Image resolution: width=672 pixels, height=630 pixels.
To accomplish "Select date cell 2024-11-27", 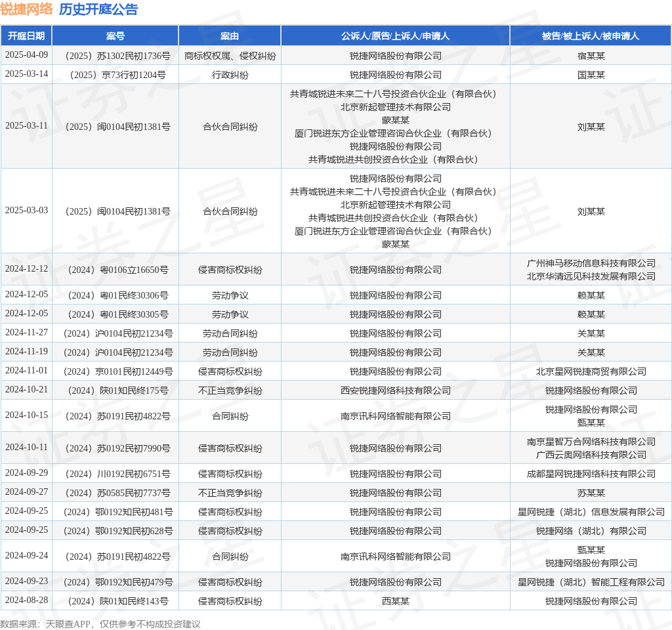I will tap(26, 333).
